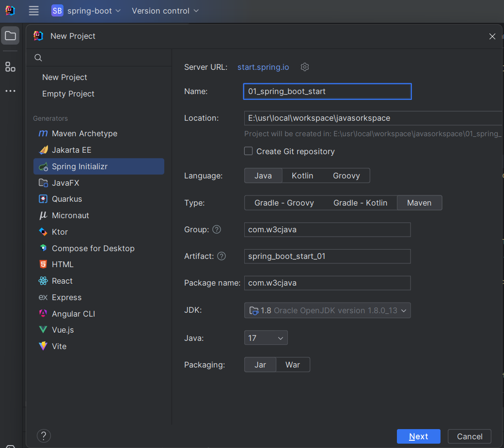Click the Quarkus generator icon

(43, 199)
